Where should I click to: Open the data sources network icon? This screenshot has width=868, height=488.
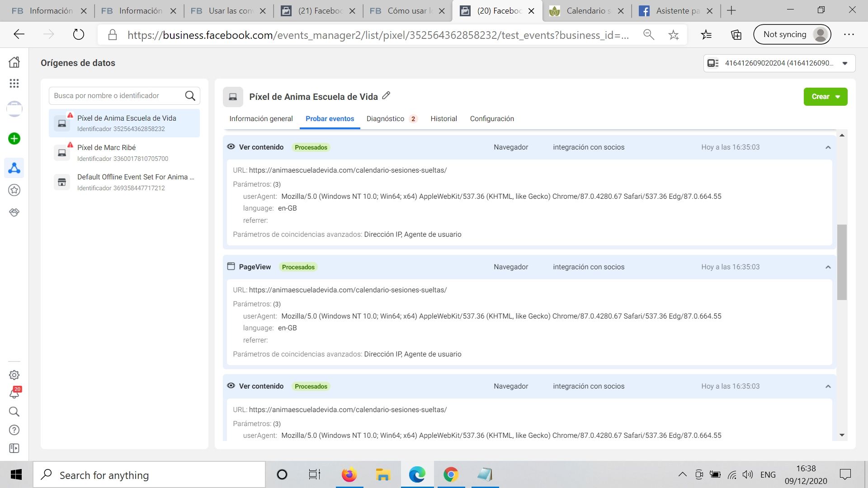coord(14,168)
